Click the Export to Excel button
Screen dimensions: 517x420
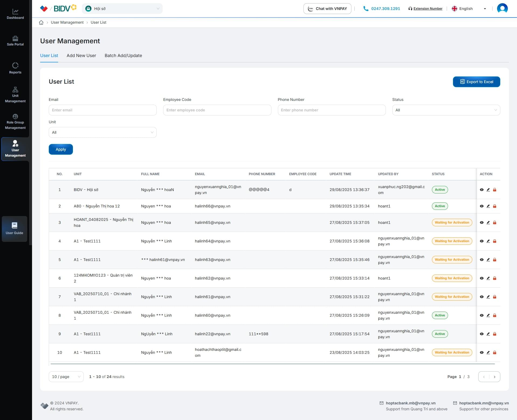click(x=476, y=82)
